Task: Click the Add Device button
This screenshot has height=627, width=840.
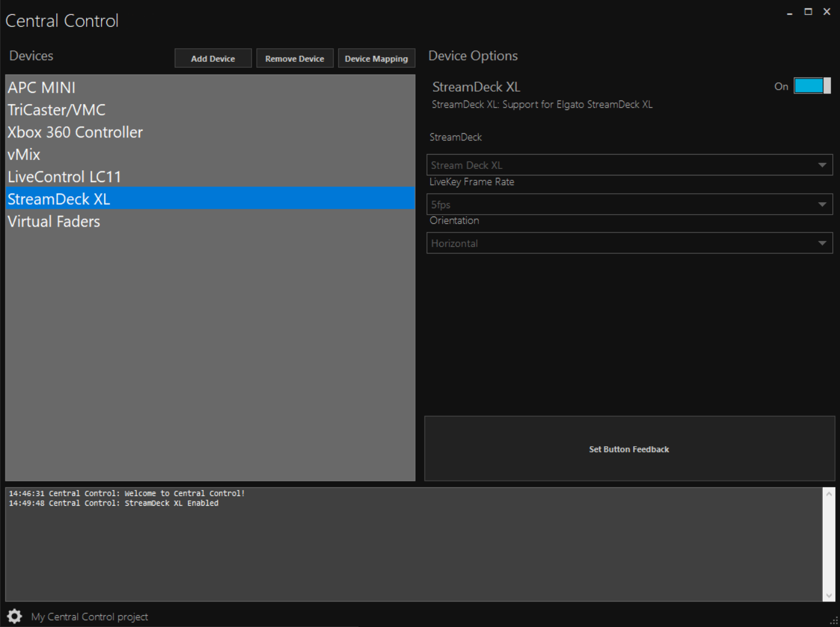Action: 213,58
